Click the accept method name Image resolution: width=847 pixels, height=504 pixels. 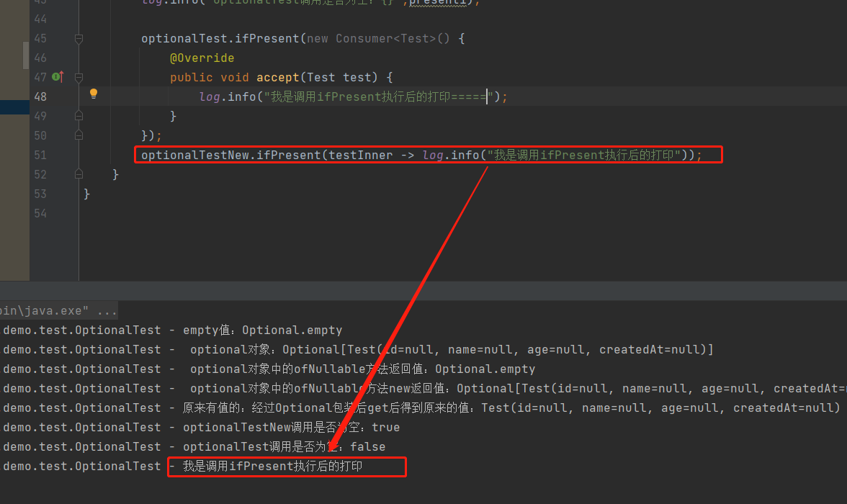pyautogui.click(x=278, y=77)
